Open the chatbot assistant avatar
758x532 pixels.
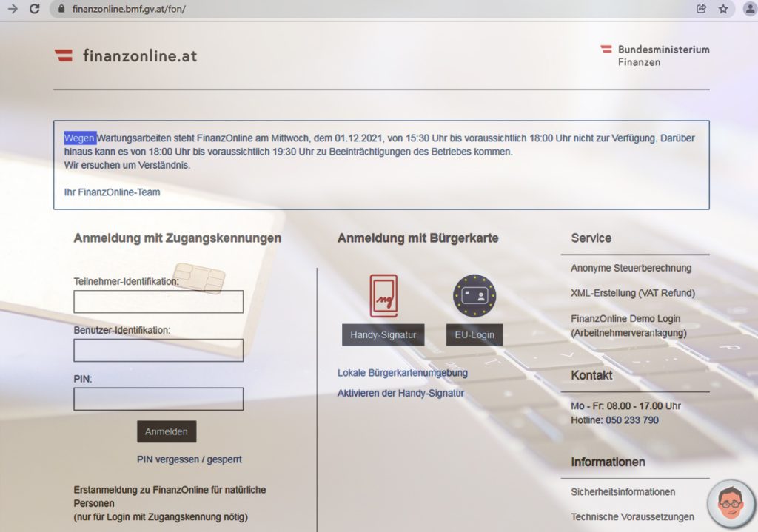pyautogui.click(x=731, y=503)
